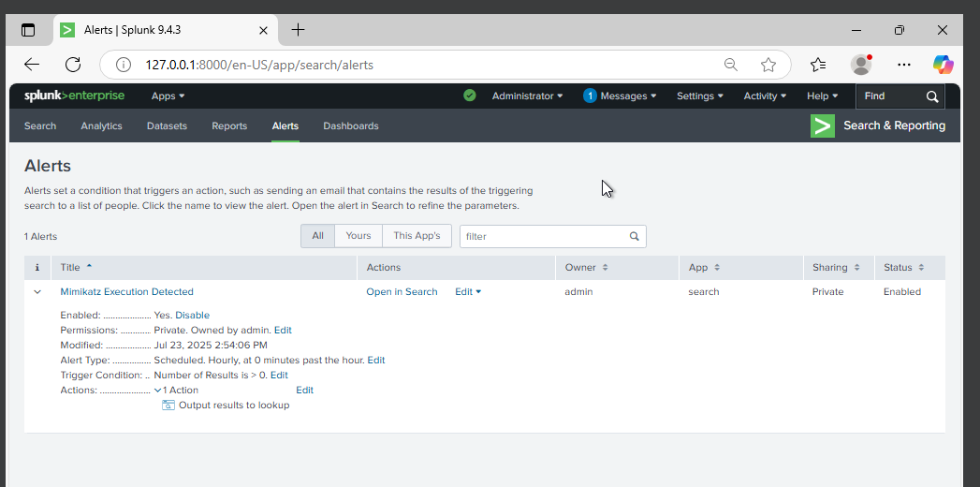Viewport: 980px width, 487px height.
Task: Go to the Datasets tab
Action: pyautogui.click(x=167, y=125)
